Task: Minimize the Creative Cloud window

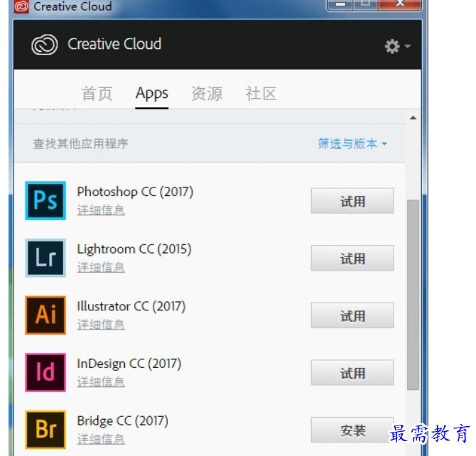Action: [340, 4]
